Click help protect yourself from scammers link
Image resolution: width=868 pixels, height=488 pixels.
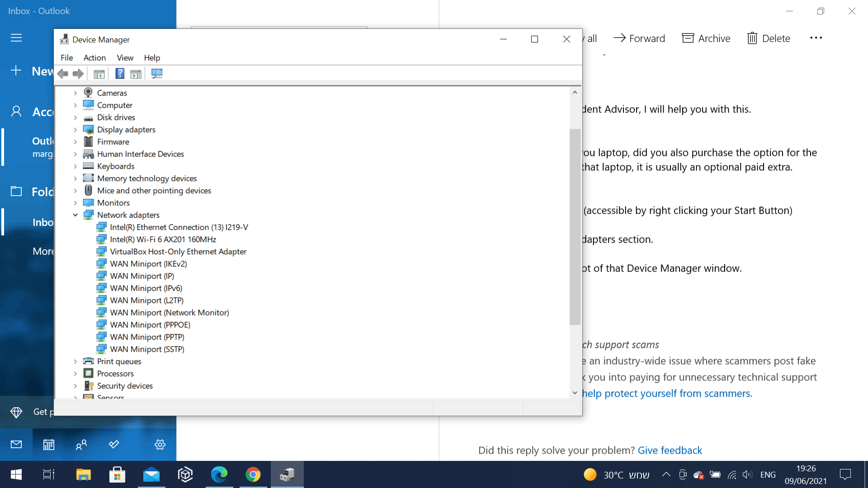point(667,393)
